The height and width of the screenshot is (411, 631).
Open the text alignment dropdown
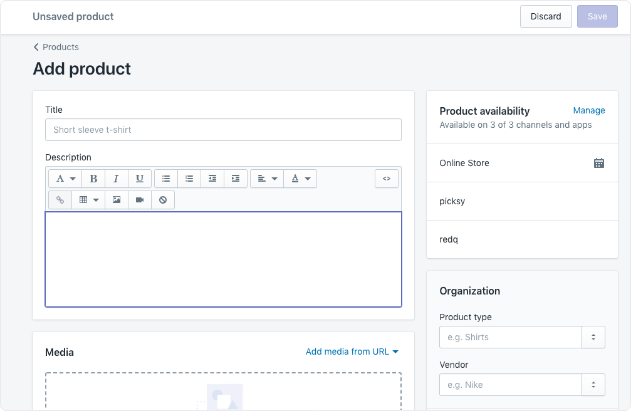(x=267, y=179)
